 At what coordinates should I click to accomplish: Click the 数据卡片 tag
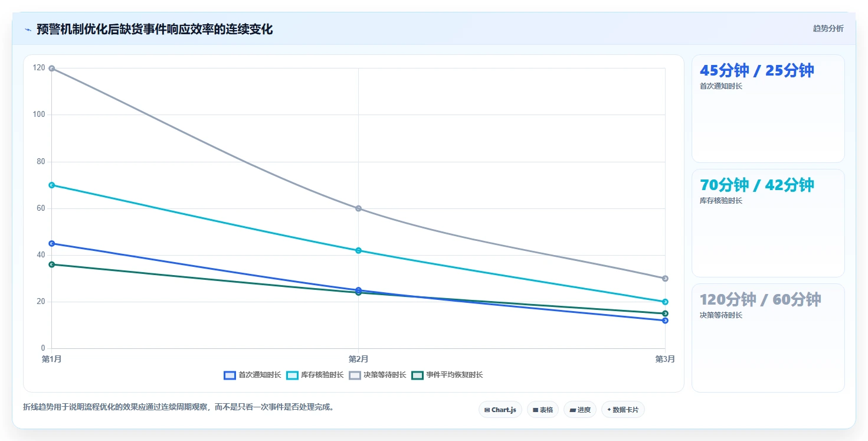[623, 410]
